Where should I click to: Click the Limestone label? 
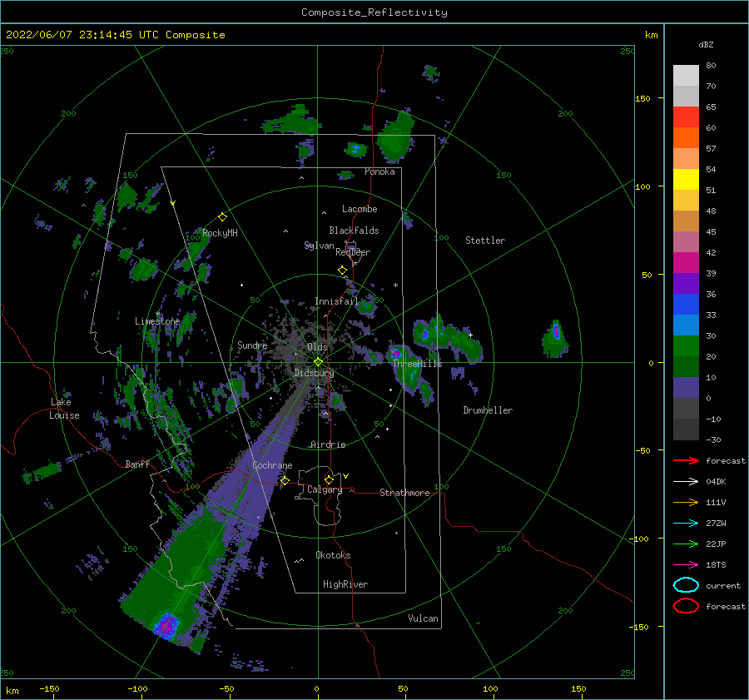click(x=157, y=321)
